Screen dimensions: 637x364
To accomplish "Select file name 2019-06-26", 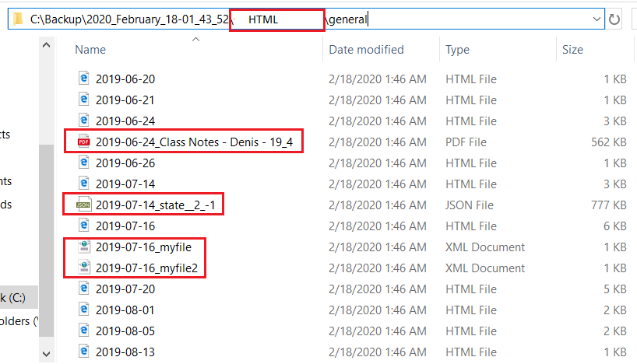I will click(x=125, y=163).
